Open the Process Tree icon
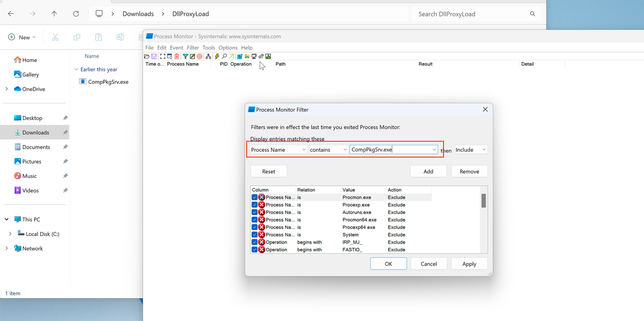Viewport: 644px width, 321px height. 208,56
